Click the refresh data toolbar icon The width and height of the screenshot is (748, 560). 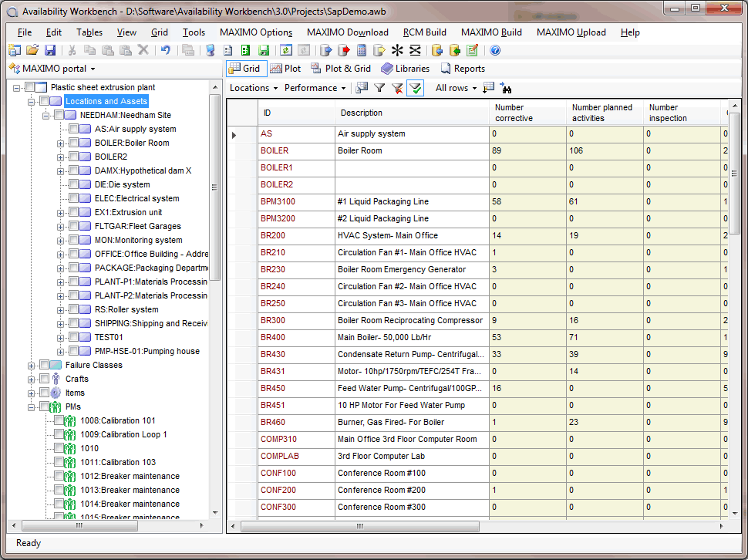(x=286, y=52)
